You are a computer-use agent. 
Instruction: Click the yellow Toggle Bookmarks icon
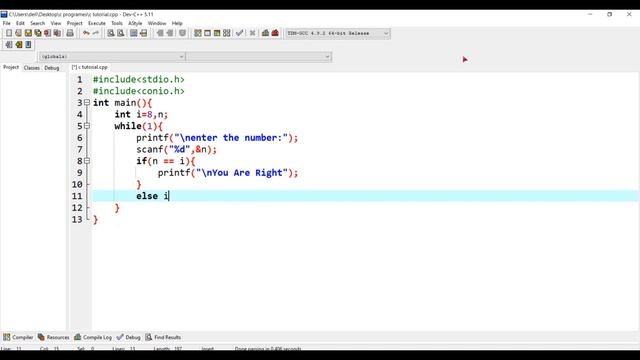click(x=18, y=44)
